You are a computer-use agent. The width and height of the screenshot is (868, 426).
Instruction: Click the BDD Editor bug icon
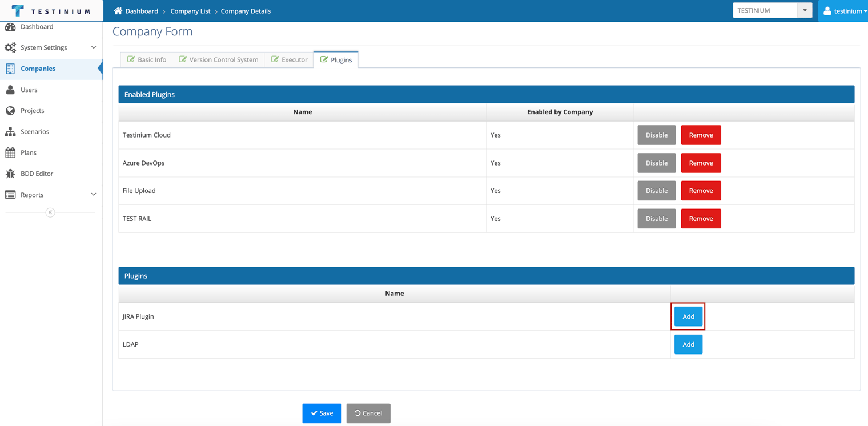(x=10, y=174)
